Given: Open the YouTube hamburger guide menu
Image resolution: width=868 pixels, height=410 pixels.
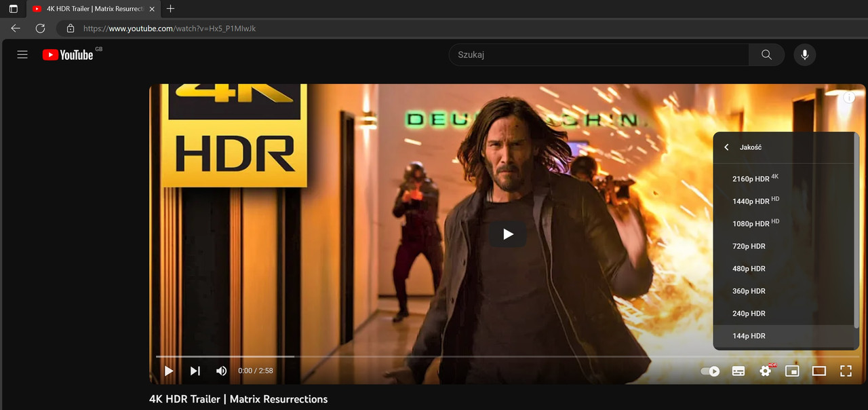Looking at the screenshot, I should click(x=22, y=55).
